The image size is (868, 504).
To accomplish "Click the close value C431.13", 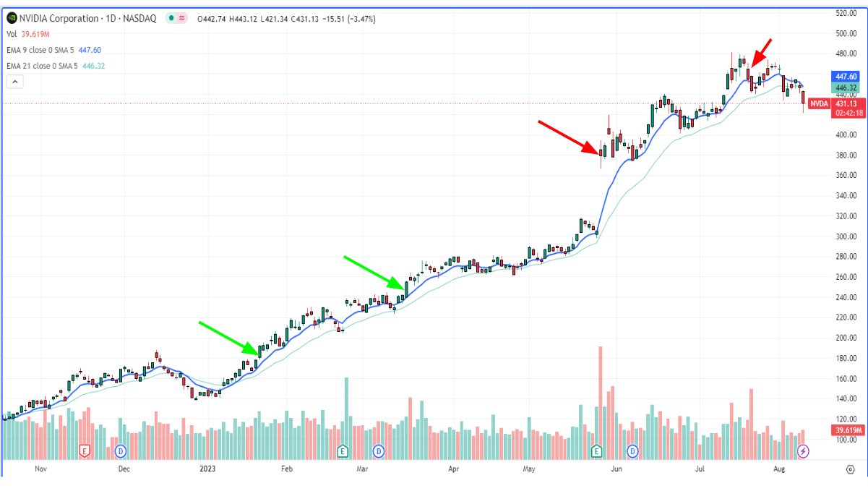I will pyautogui.click(x=304, y=18).
